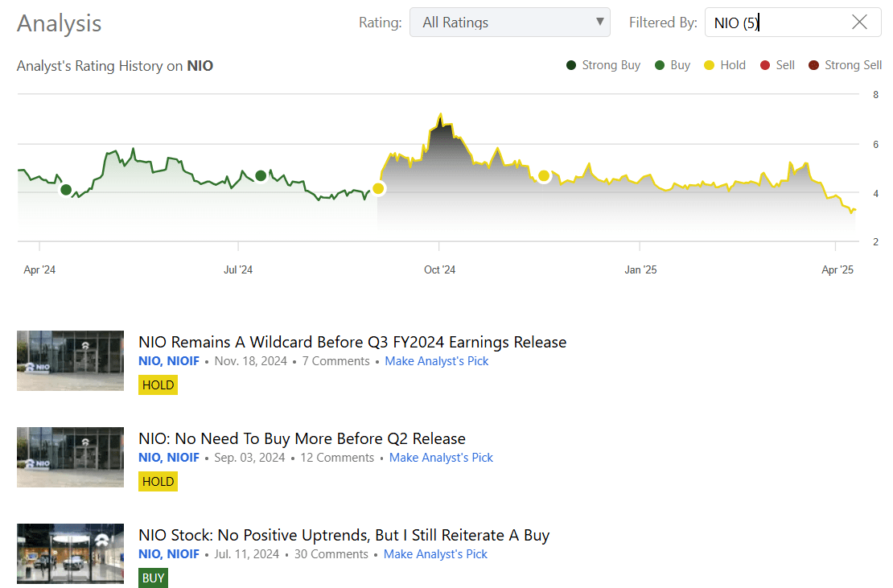893x588 pixels.
Task: Click the X icon to clear the NIO filter
Action: [861, 22]
